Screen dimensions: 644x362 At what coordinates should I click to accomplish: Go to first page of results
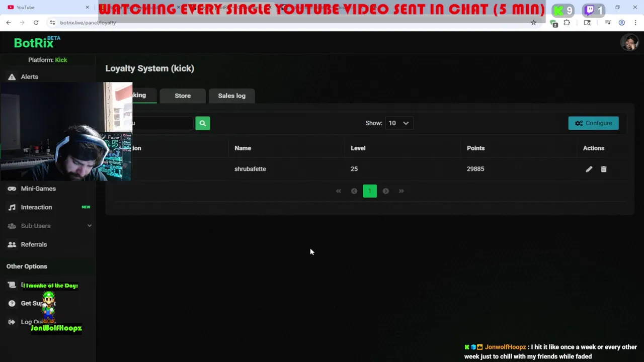coord(339,191)
